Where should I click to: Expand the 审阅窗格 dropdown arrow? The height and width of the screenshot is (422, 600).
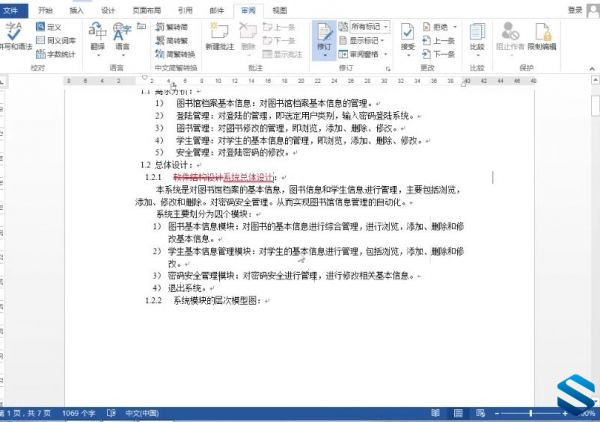(x=386, y=54)
